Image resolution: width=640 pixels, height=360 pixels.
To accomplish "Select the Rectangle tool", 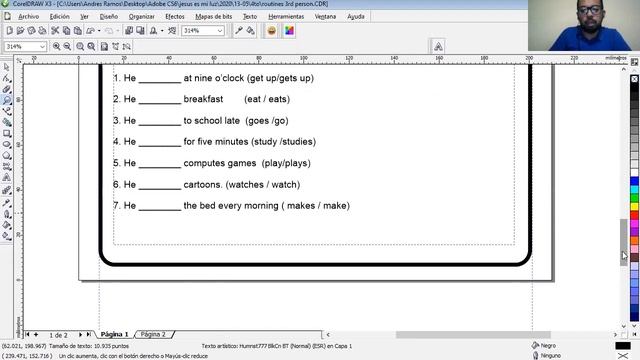I will (7, 133).
